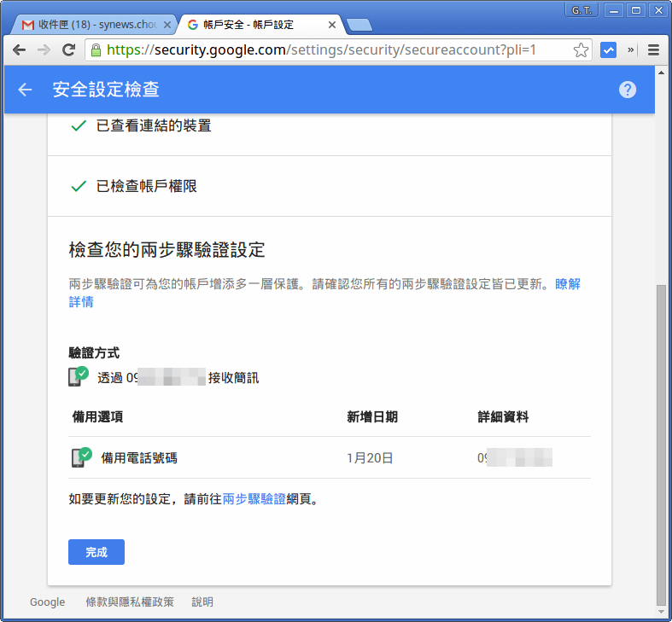
Task: Open Chrome hamburger menu
Action: [x=653, y=50]
